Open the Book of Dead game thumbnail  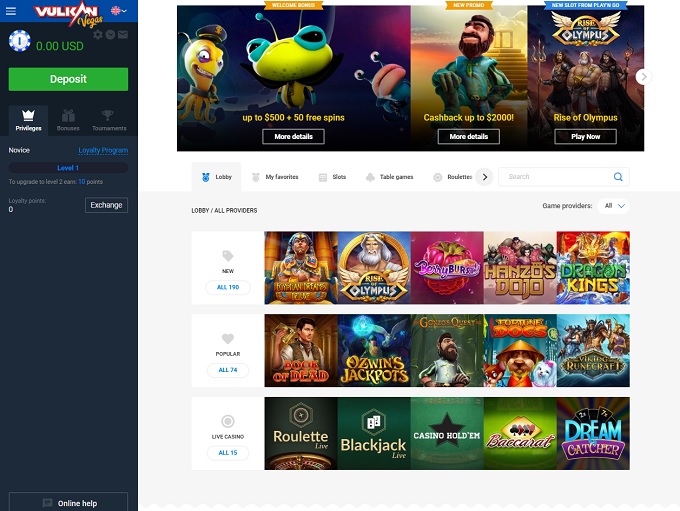(x=301, y=350)
